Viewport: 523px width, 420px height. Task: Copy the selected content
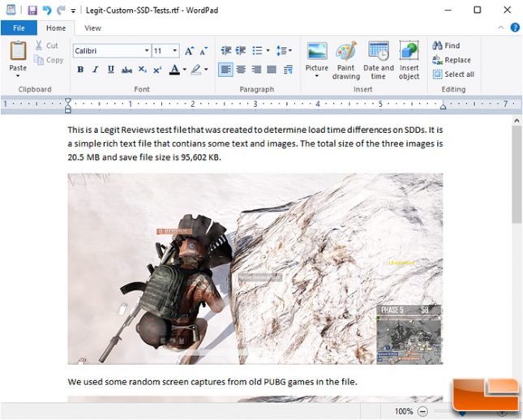click(49, 60)
